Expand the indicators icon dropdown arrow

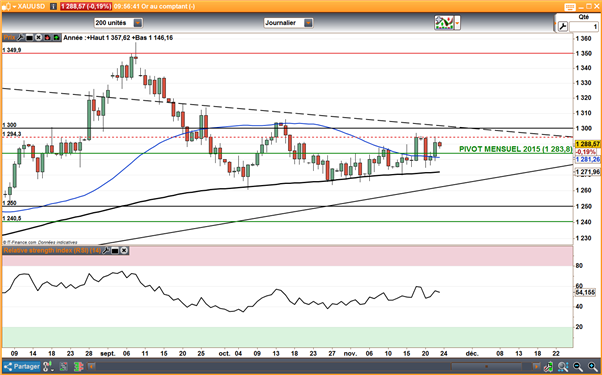click(457, 23)
